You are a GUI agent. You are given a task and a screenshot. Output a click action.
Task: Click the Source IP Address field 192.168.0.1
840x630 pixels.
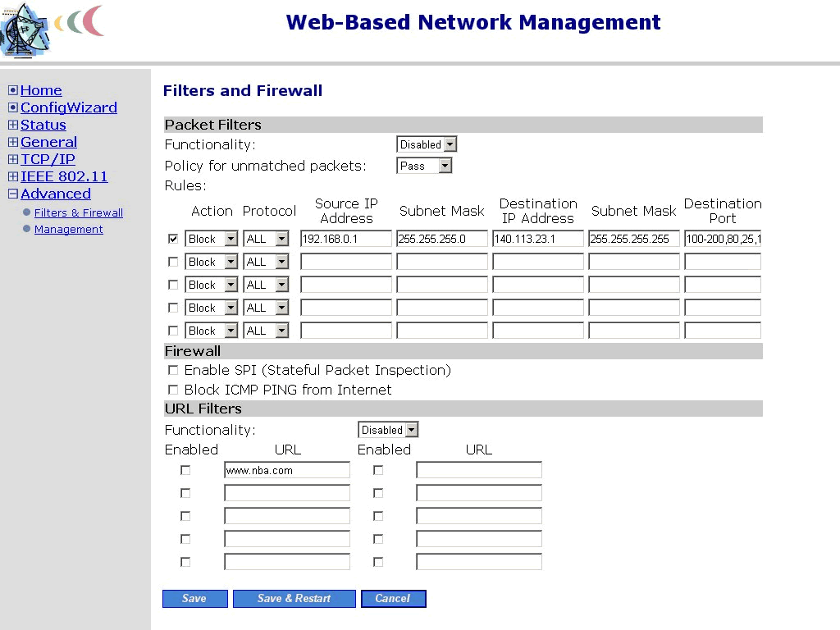(x=345, y=239)
